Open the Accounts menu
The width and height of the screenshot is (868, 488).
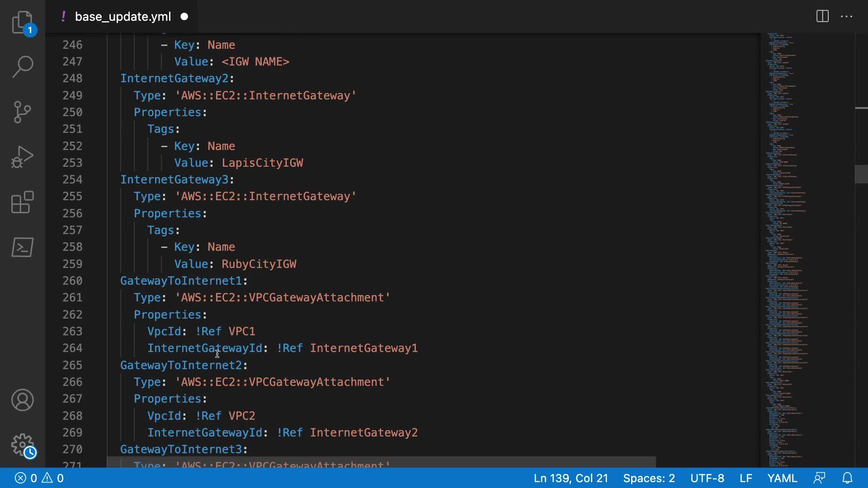[22, 400]
